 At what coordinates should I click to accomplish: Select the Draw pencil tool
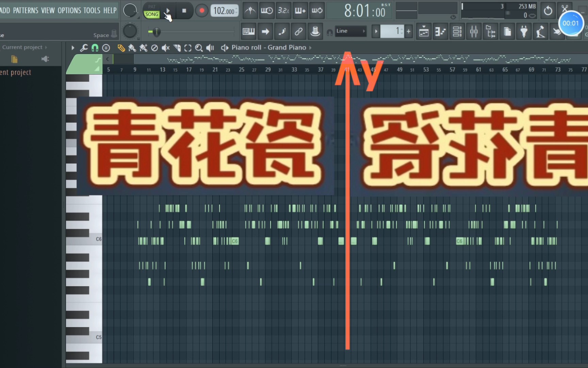pos(121,48)
